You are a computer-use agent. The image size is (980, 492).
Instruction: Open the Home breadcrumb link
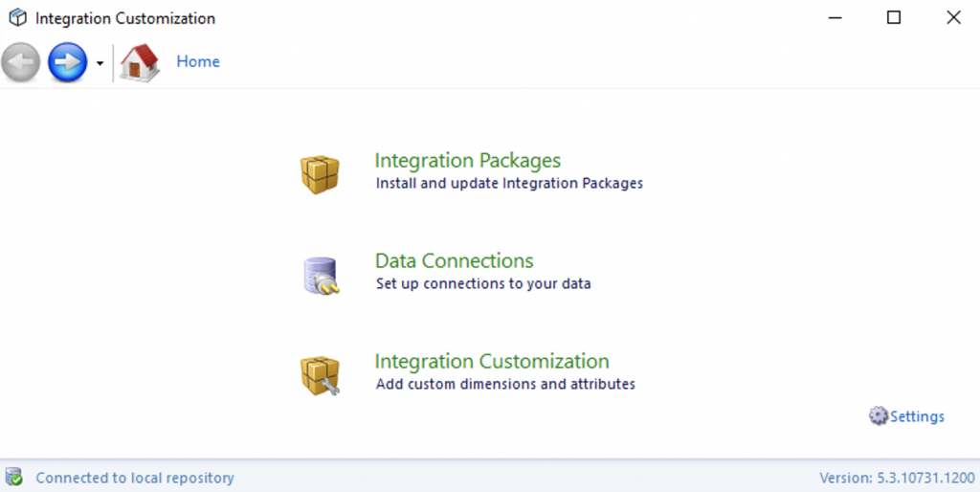click(198, 61)
